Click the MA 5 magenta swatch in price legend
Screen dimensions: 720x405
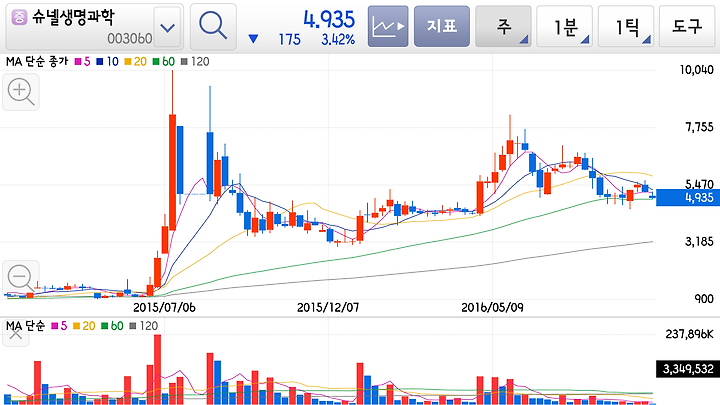[x=78, y=62]
